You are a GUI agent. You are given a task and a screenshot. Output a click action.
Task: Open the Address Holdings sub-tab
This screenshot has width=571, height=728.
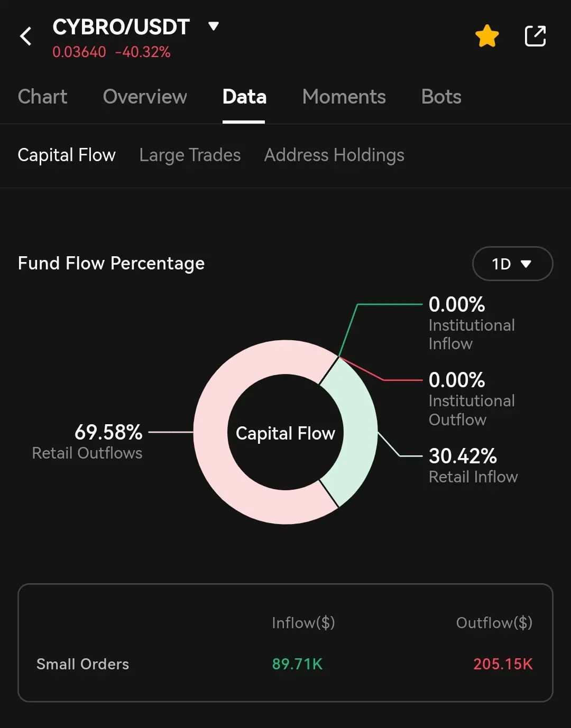coord(334,155)
